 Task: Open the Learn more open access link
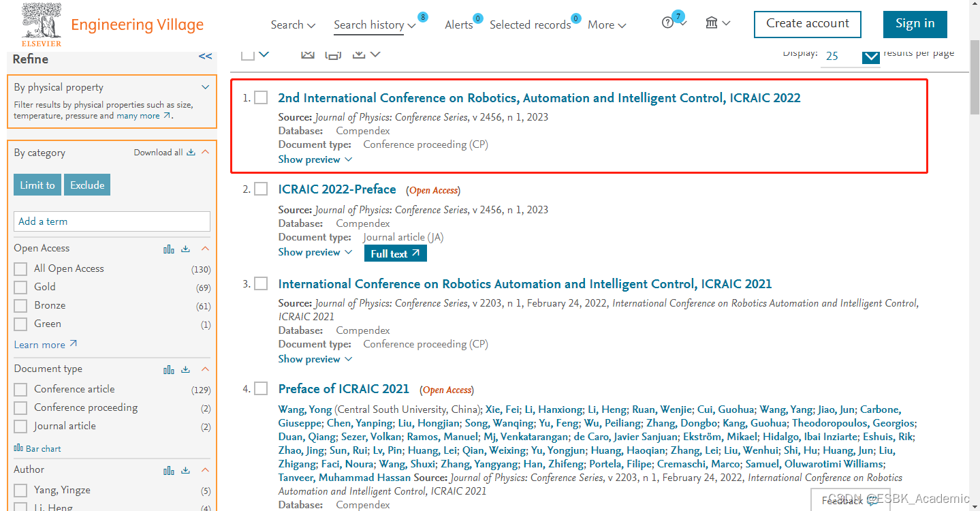pyautogui.click(x=46, y=345)
